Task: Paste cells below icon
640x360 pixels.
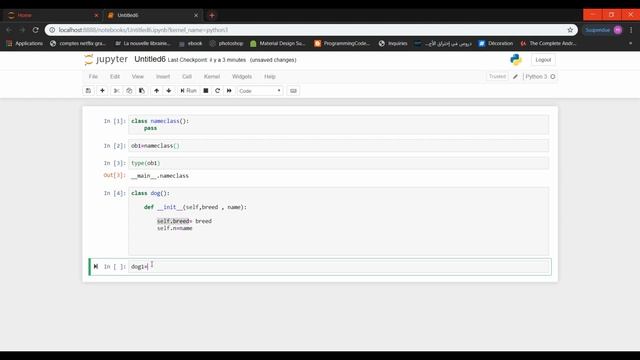Action: (x=142, y=91)
